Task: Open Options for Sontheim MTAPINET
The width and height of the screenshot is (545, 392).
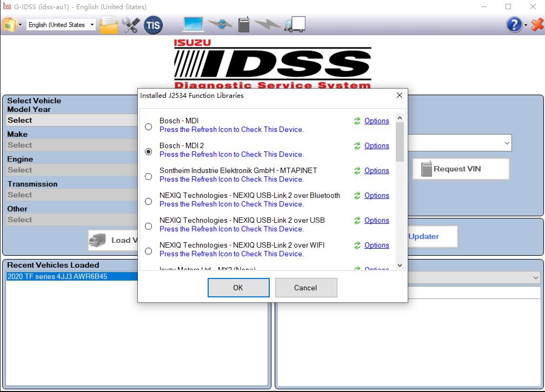Action: (x=376, y=171)
